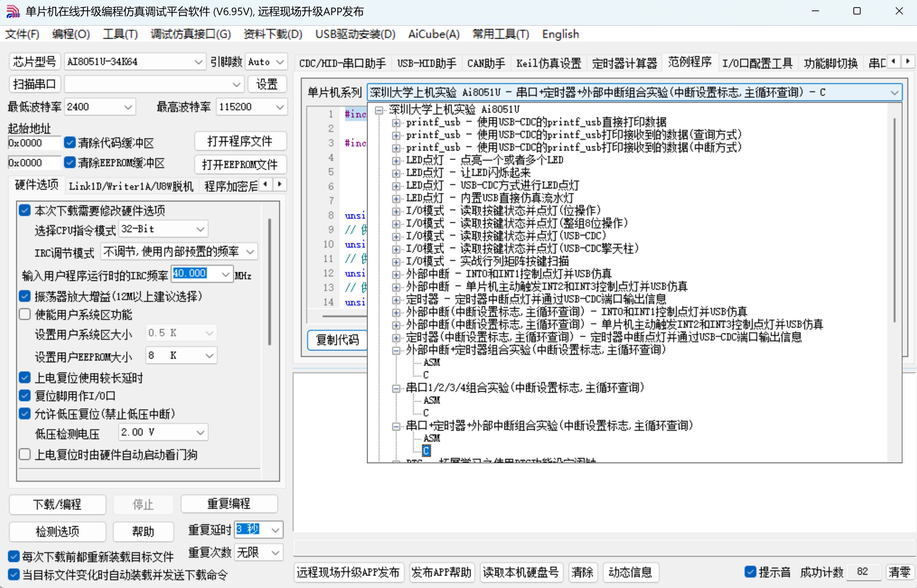917x588 pixels.
Task: Collapse the 单片机系列 example dropdown
Action: coord(895,93)
